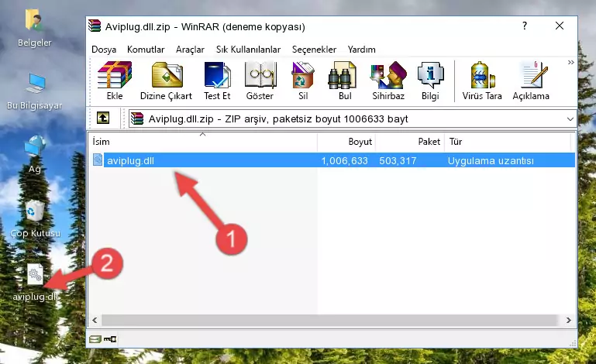Image resolution: width=596 pixels, height=364 pixels.
Task: Select the aviplug.dll row name
Action: click(x=130, y=161)
